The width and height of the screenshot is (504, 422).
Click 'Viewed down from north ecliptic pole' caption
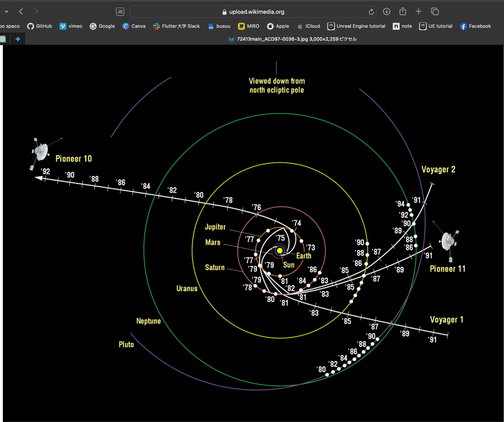tap(277, 85)
